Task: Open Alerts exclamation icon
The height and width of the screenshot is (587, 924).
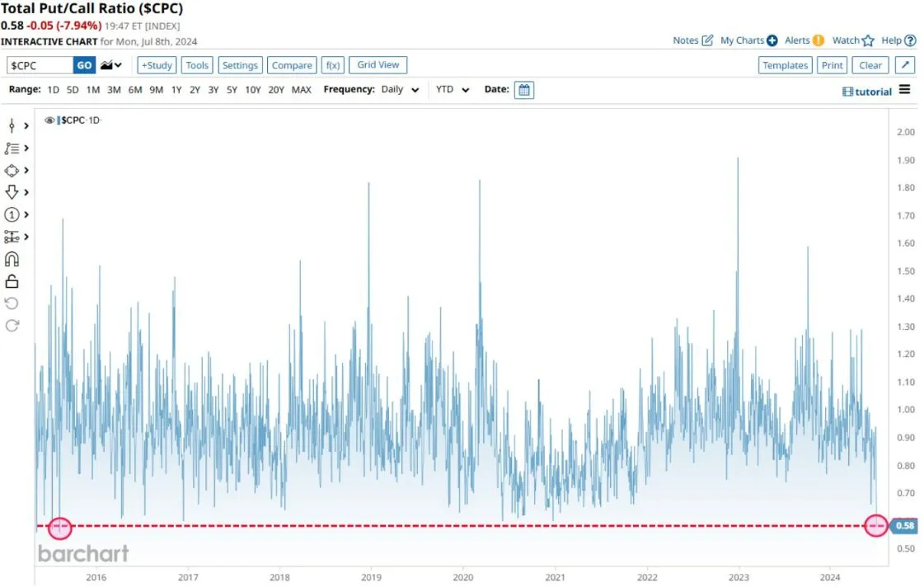Action: click(818, 40)
